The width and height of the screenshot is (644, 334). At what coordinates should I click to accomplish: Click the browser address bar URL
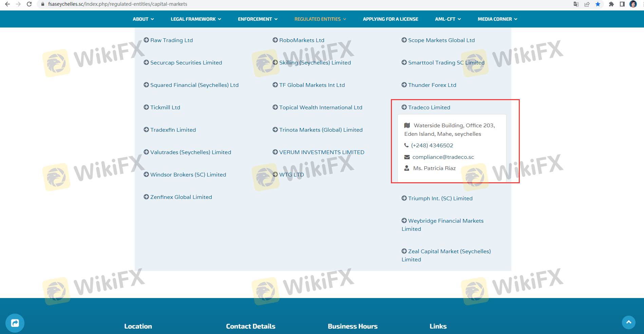pos(118,4)
